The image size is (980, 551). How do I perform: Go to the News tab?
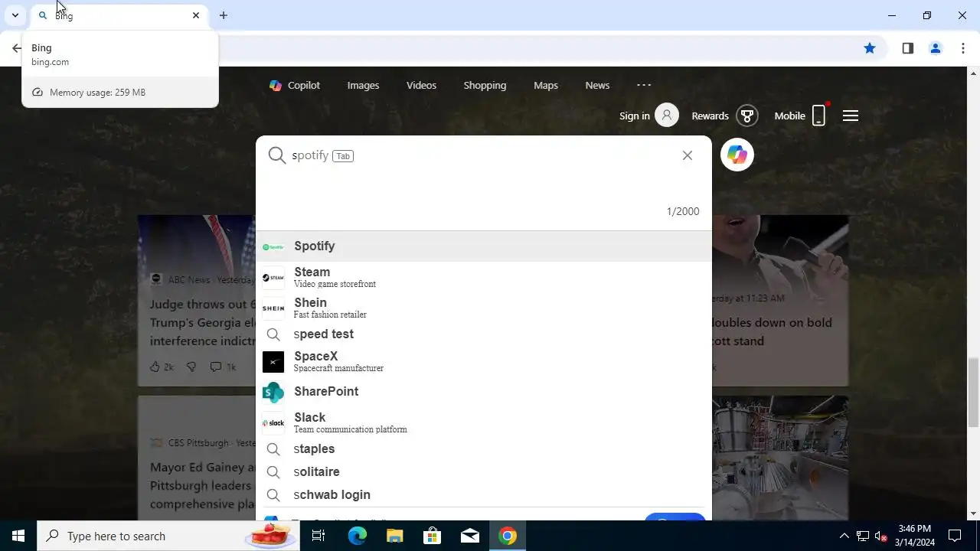tap(597, 85)
